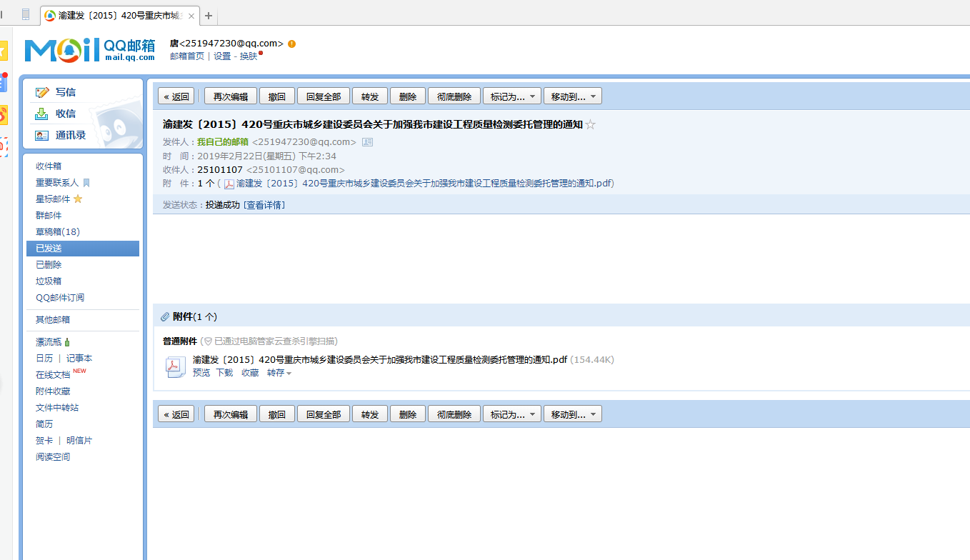Open 明信片 link
The image size is (970, 560).
point(79,441)
